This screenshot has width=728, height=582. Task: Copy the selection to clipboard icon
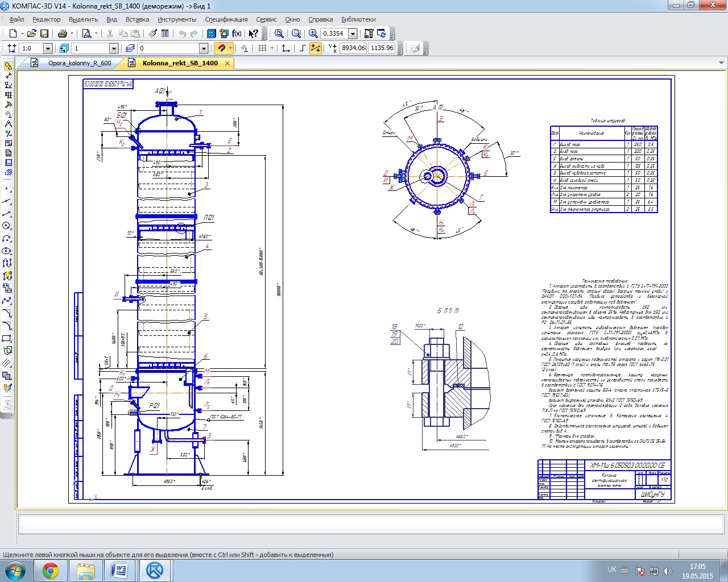click(x=122, y=34)
